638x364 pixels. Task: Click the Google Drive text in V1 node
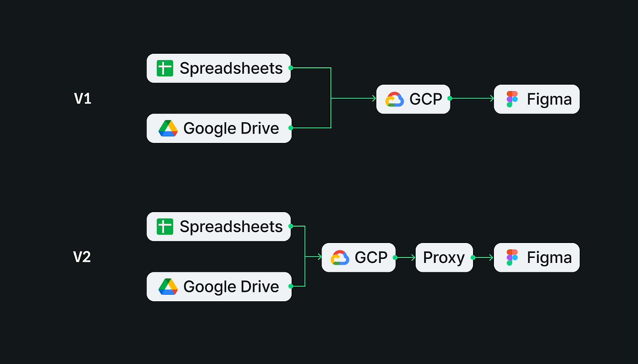pyautogui.click(x=231, y=128)
